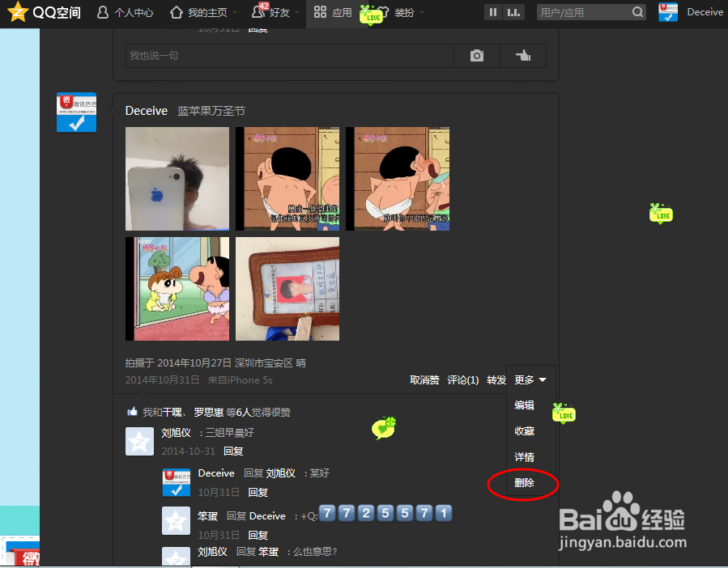Open the Deceive author name on post

pyautogui.click(x=147, y=111)
